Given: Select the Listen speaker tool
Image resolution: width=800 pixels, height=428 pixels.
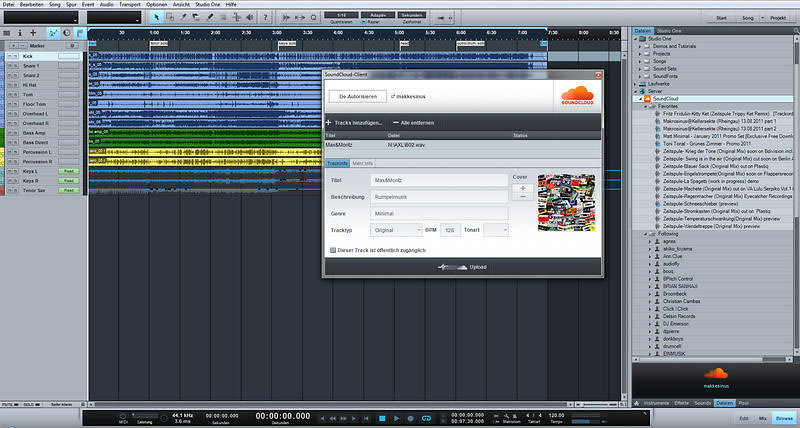Looking at the screenshot, I should pos(249,17).
